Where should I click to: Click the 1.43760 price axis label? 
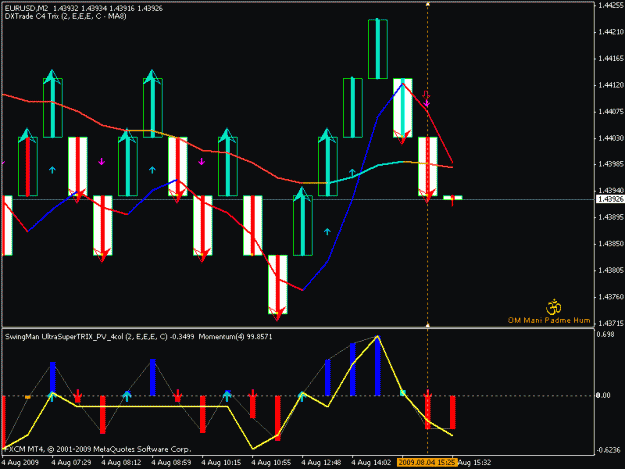click(x=611, y=297)
